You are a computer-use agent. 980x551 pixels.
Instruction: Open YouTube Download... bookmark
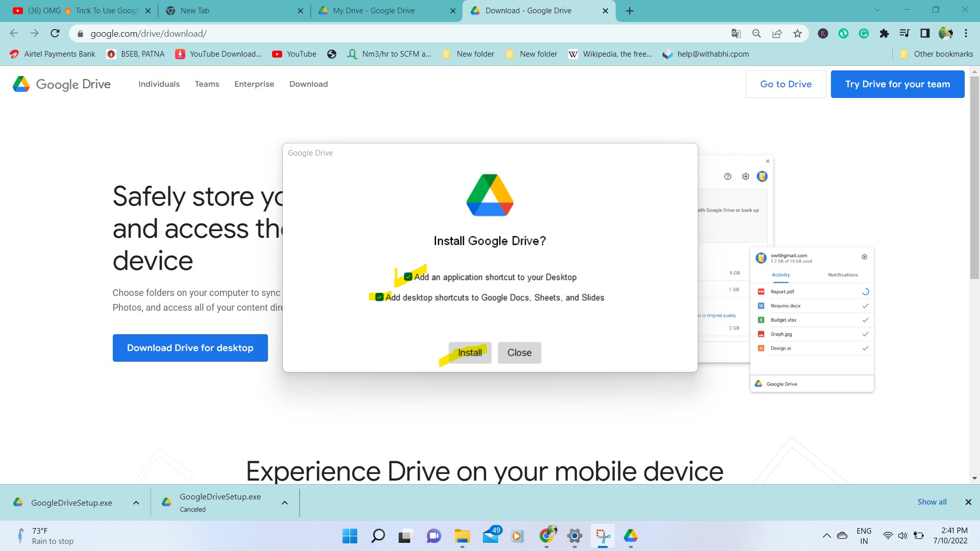point(218,54)
